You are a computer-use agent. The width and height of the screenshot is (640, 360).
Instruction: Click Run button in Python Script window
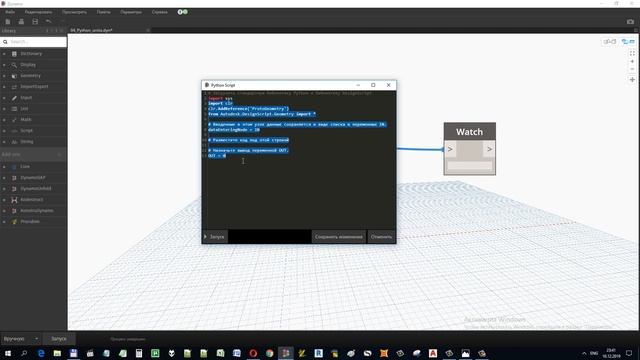[215, 237]
